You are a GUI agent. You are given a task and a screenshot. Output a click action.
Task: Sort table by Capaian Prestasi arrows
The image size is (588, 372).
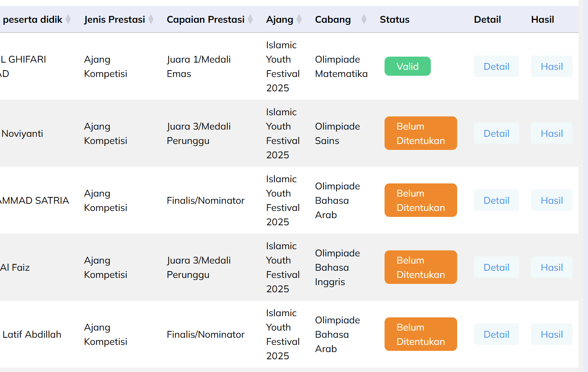[x=250, y=19]
